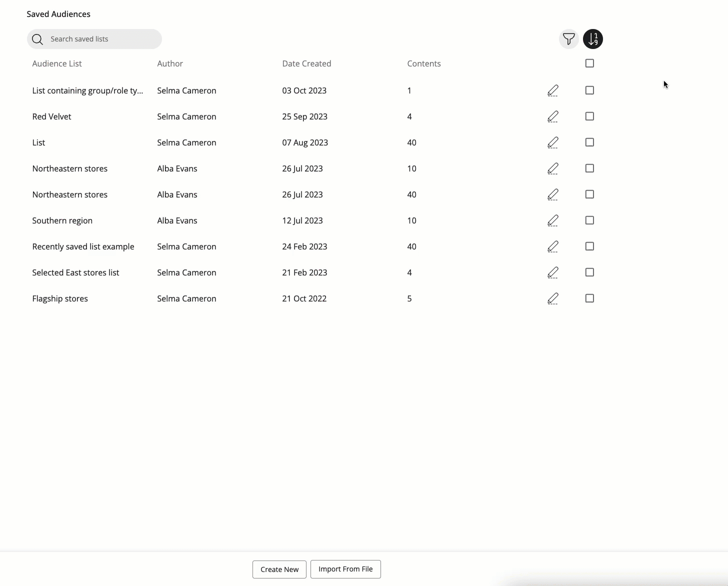Click the Contents column header
728x586 pixels.
point(424,63)
